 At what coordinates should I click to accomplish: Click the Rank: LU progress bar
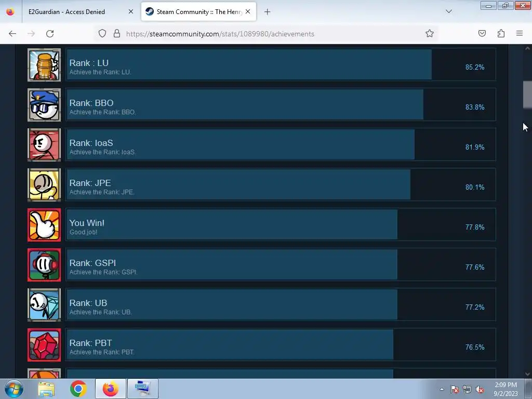pos(281,64)
